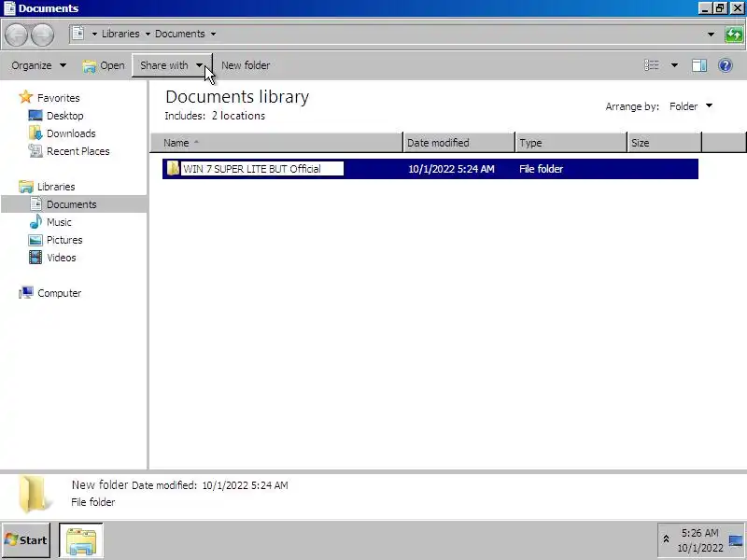The width and height of the screenshot is (747, 560).
Task: Open the Start menu
Action: [x=26, y=540]
